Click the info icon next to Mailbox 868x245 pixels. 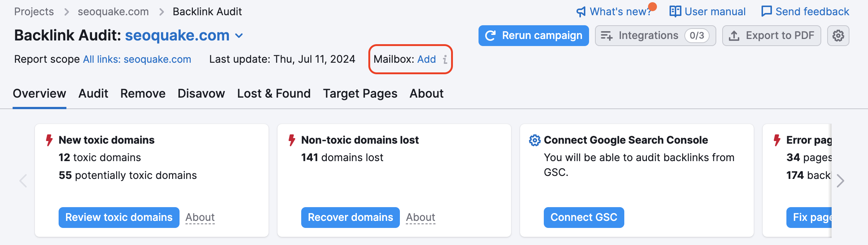tap(445, 60)
